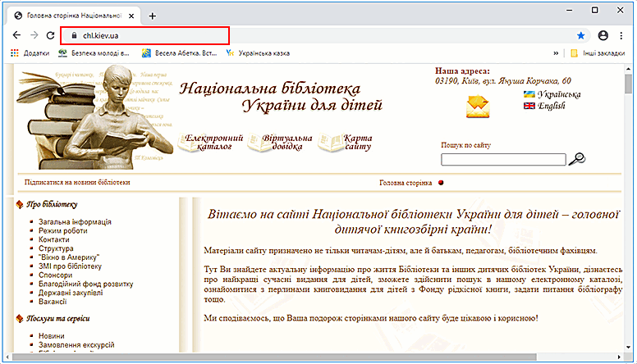Viewport: 637px width, 364px height.
Task: Expand hidden bookmarks with the double chevron
Action: click(556, 53)
